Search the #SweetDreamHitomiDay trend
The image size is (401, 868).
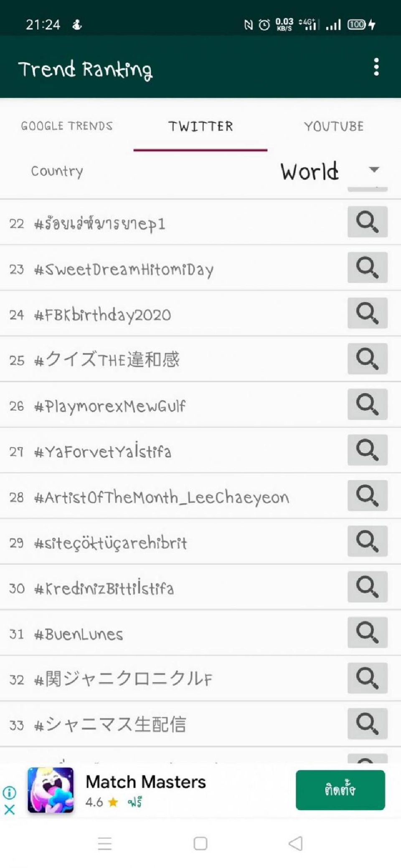pos(367,267)
